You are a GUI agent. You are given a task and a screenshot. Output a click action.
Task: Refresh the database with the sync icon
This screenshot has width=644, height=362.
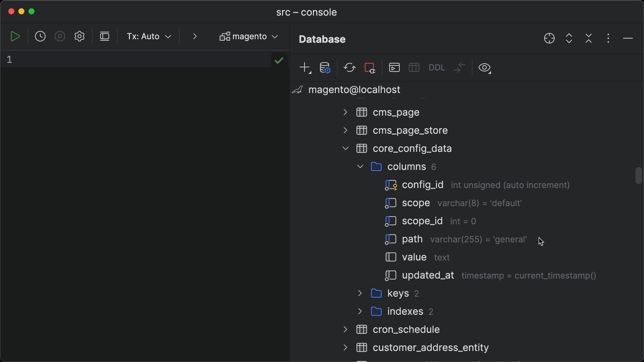[350, 68]
